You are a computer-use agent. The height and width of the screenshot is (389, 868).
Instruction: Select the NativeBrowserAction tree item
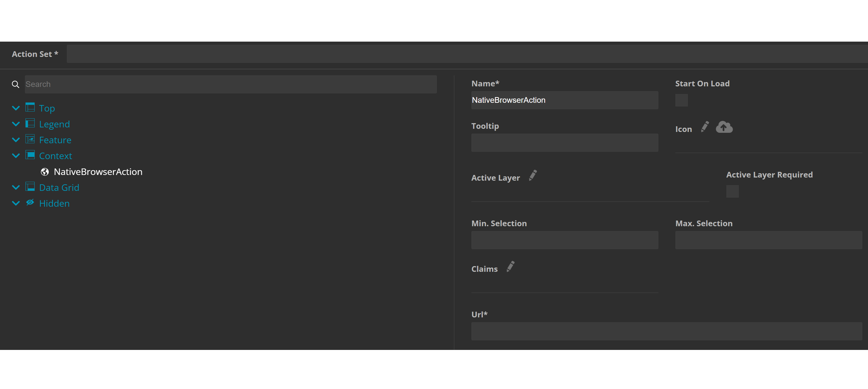pos(98,172)
